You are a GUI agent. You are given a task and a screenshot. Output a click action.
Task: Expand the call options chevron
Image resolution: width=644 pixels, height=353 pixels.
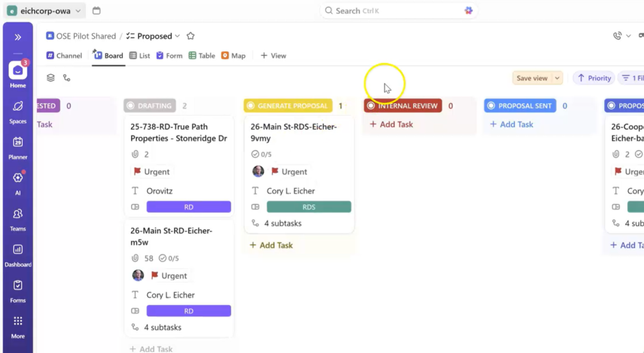628,36
